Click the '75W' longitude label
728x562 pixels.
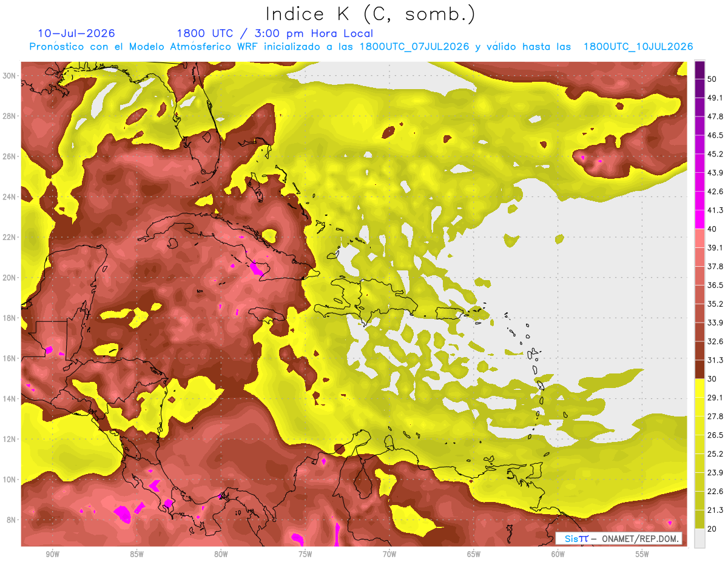coord(305,554)
